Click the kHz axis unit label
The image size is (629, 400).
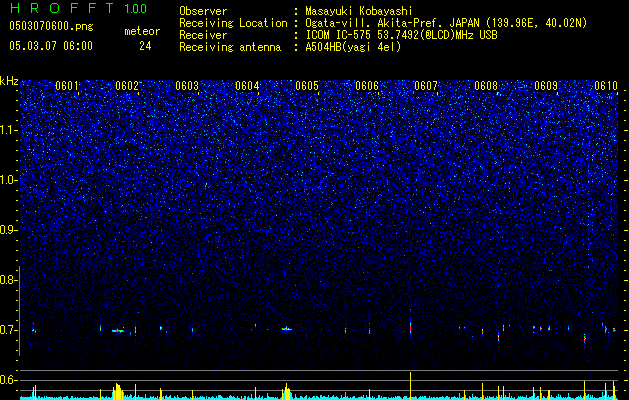tap(9, 81)
